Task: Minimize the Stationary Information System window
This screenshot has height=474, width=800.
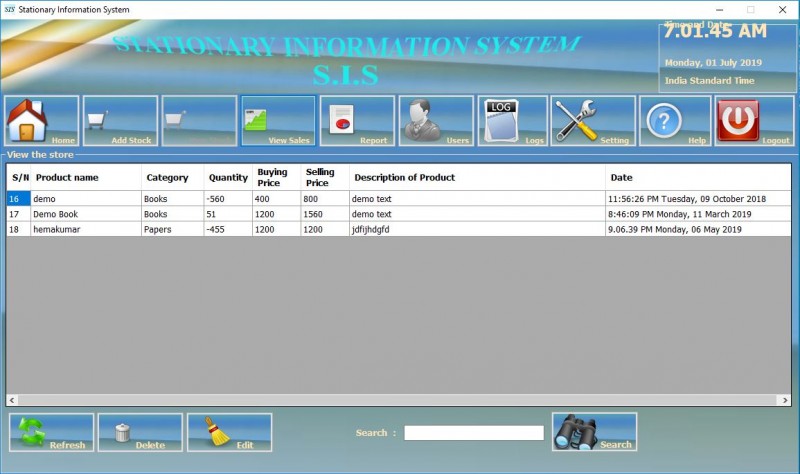Action: [719, 10]
